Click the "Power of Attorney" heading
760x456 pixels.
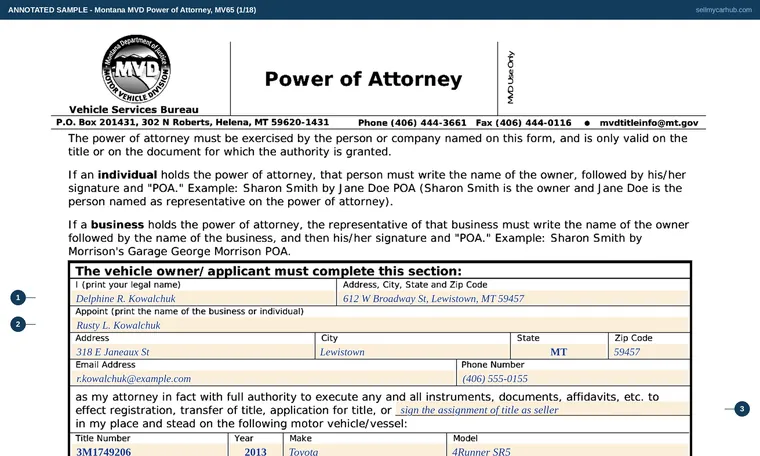click(363, 79)
